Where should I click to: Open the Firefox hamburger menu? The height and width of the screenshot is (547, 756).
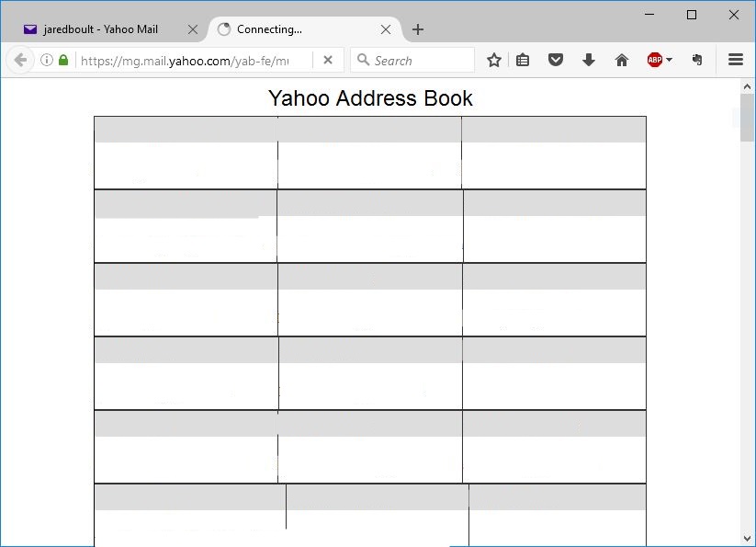736,60
